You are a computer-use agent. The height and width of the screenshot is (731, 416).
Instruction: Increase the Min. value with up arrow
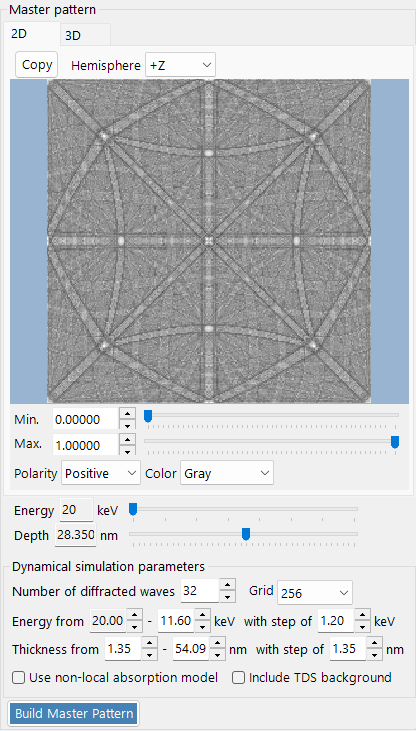(127, 414)
